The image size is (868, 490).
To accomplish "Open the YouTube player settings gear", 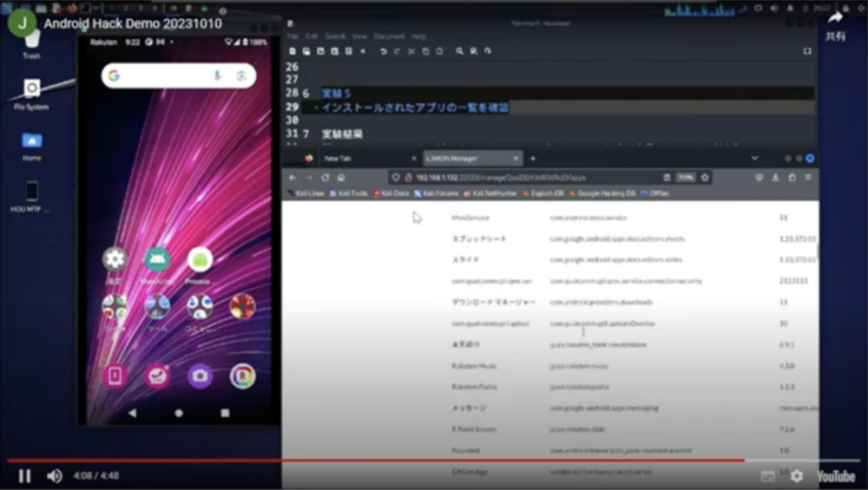I will (x=796, y=475).
